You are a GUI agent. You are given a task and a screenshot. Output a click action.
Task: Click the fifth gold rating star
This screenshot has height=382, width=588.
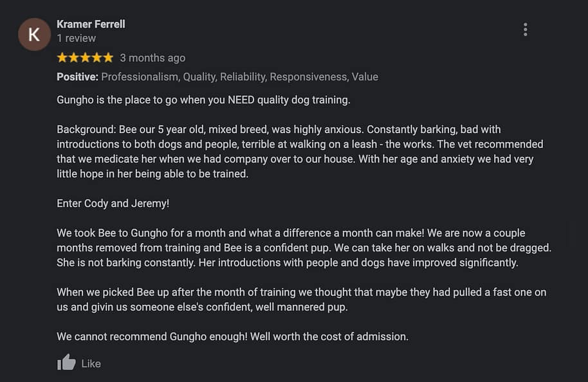coord(107,58)
